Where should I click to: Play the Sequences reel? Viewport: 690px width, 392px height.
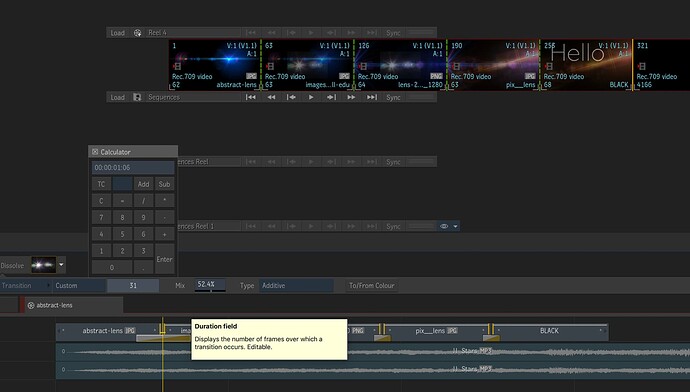pos(311,97)
